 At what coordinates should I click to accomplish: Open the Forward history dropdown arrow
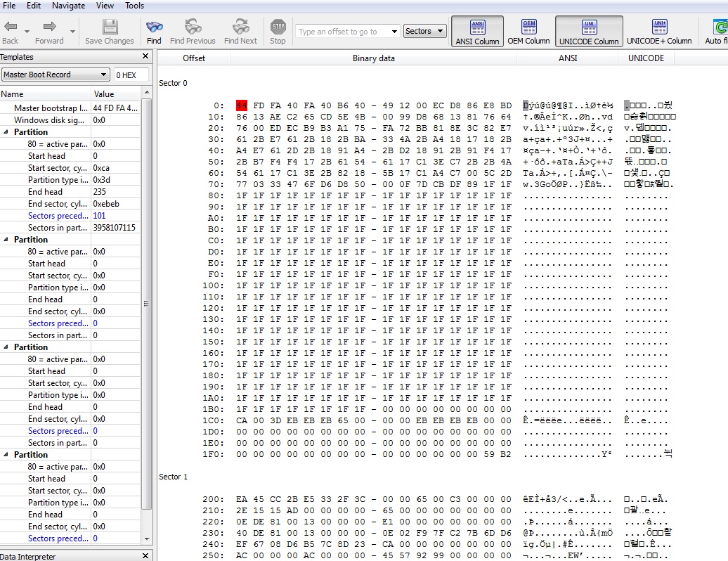point(73,31)
